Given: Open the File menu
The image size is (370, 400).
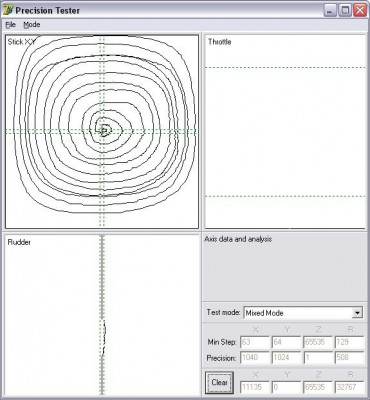Looking at the screenshot, I should click(11, 25).
